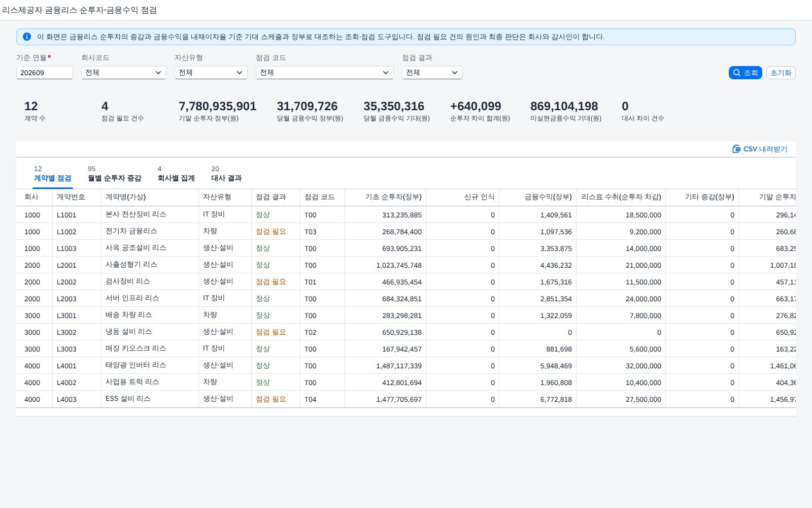Click T04 code in the L4003 row
812x508 pixels.
(311, 399)
